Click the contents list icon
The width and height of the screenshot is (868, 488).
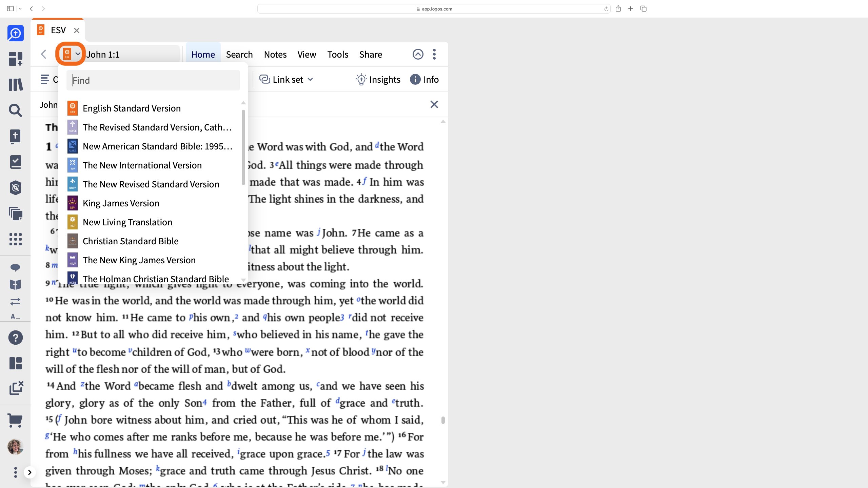(x=44, y=79)
